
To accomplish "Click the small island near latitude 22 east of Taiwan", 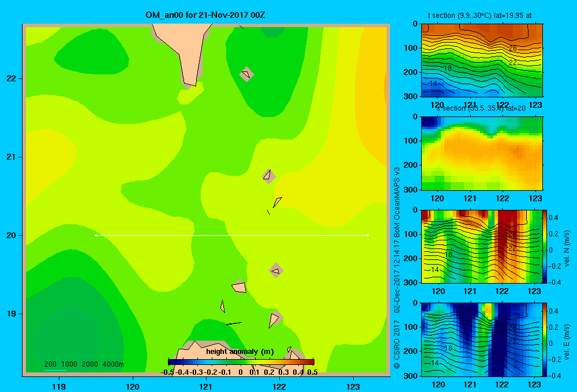I will tap(246, 74).
